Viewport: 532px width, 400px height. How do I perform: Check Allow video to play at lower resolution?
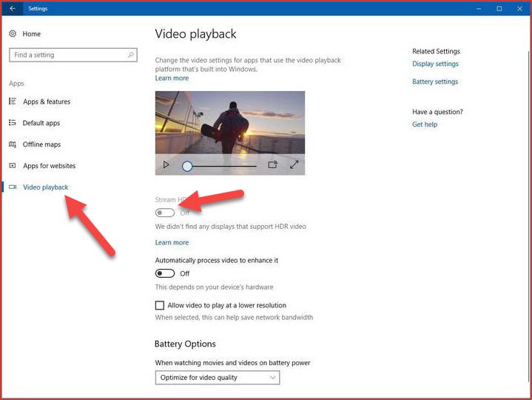[x=160, y=305]
